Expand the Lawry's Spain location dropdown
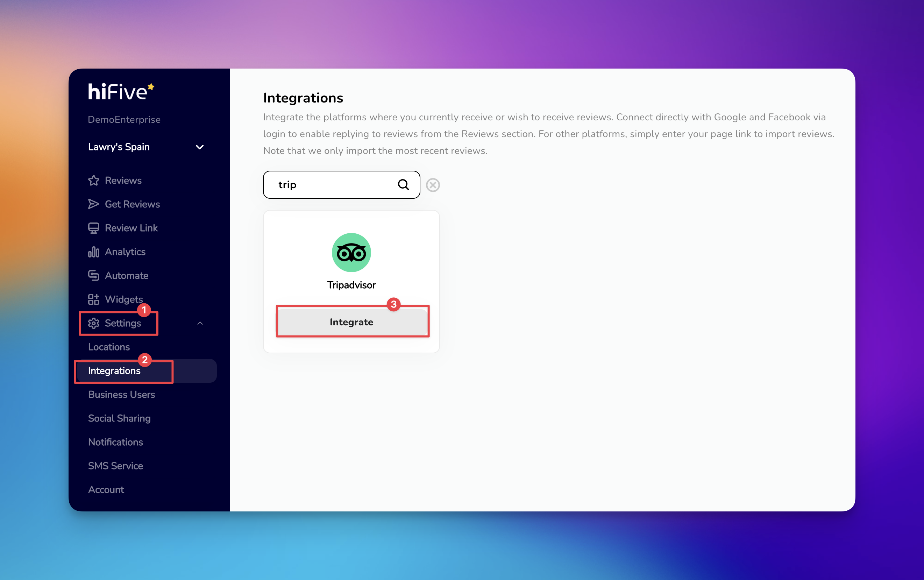Image resolution: width=924 pixels, height=580 pixels. point(199,147)
